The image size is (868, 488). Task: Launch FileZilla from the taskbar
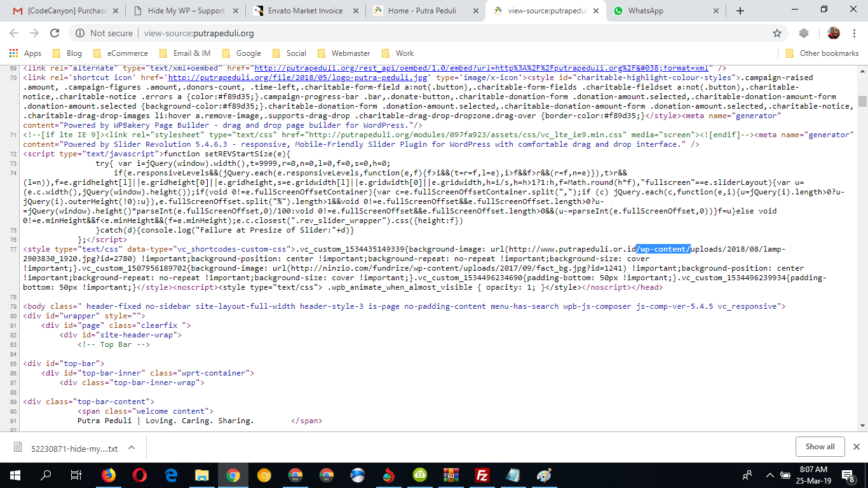click(482, 475)
